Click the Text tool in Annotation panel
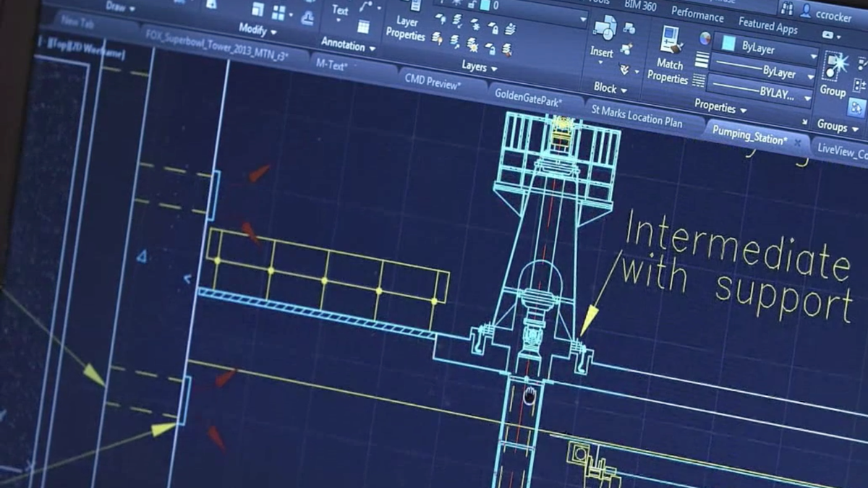The width and height of the screenshot is (868, 488). tap(340, 10)
